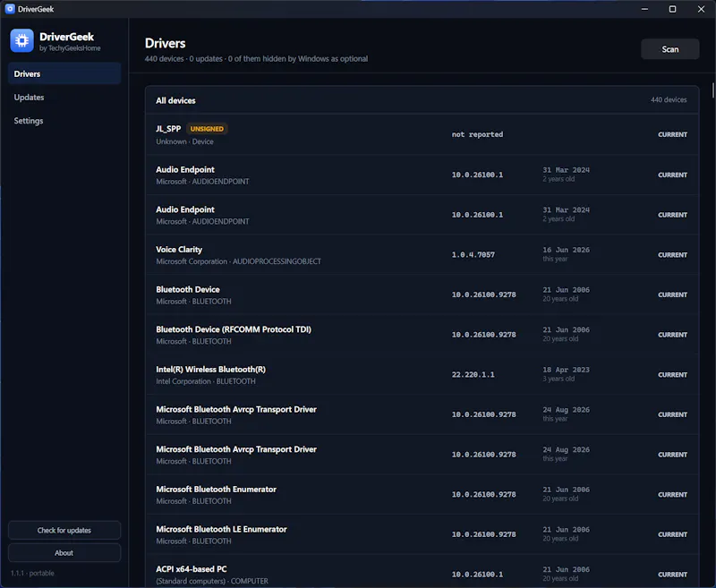Open the Drivers section in sidebar
Image resolution: width=716 pixels, height=588 pixels.
[x=64, y=74]
